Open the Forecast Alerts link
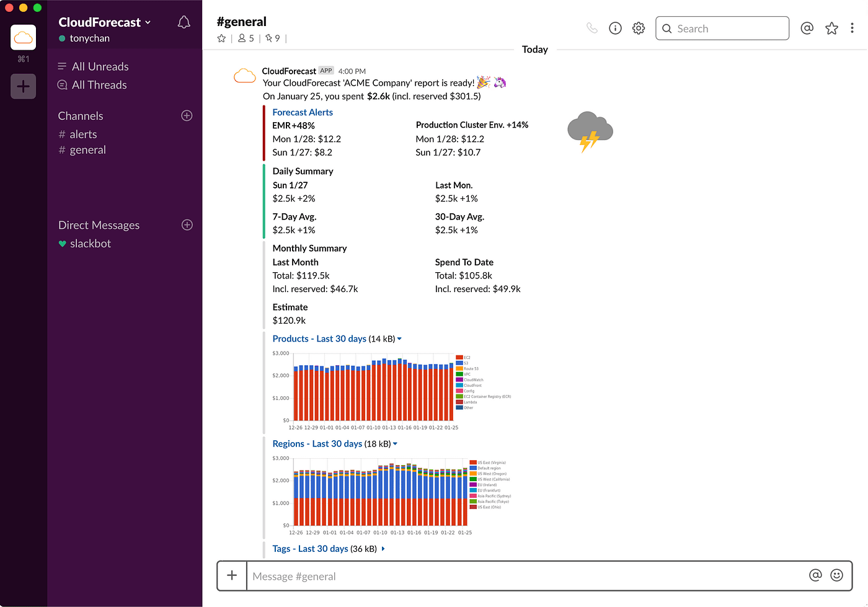Screen dimensions: 868x607 click(x=303, y=112)
